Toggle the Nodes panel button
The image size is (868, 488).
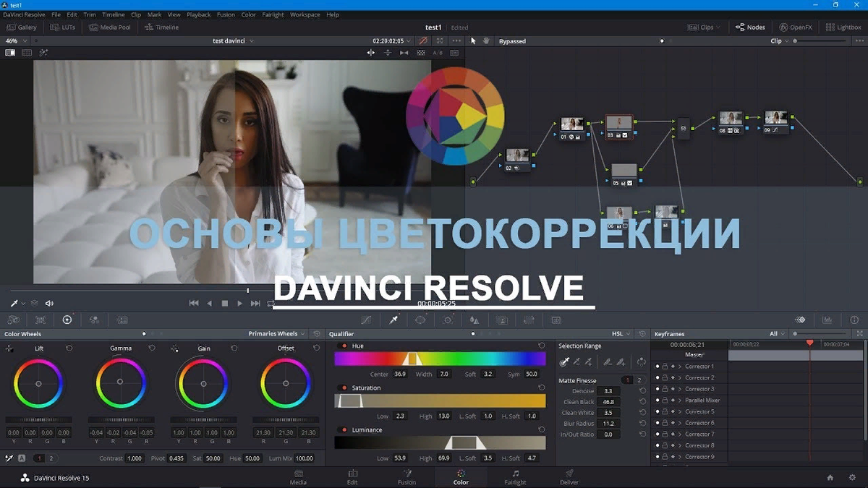pos(750,27)
